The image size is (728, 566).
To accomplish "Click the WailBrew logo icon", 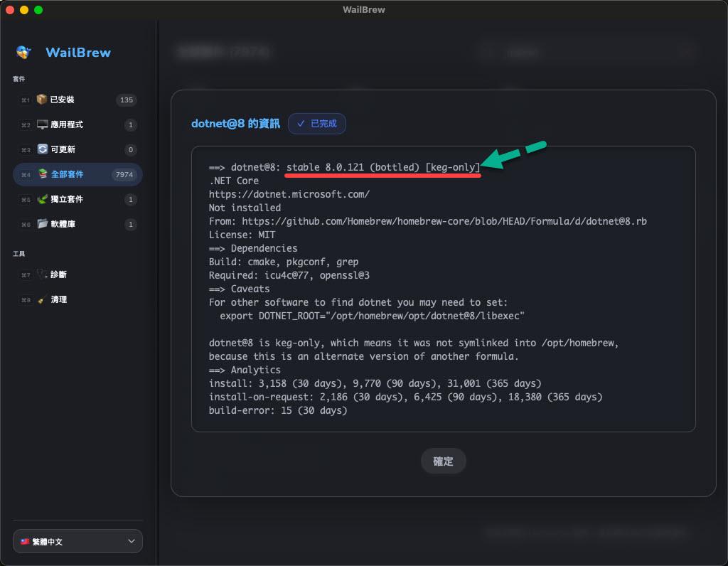I will coord(24,52).
